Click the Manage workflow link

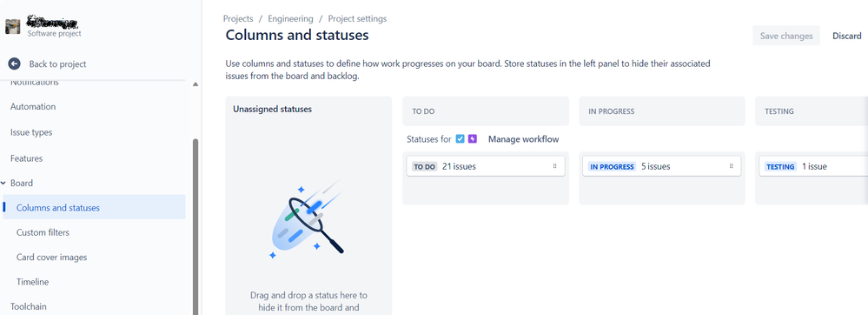523,139
